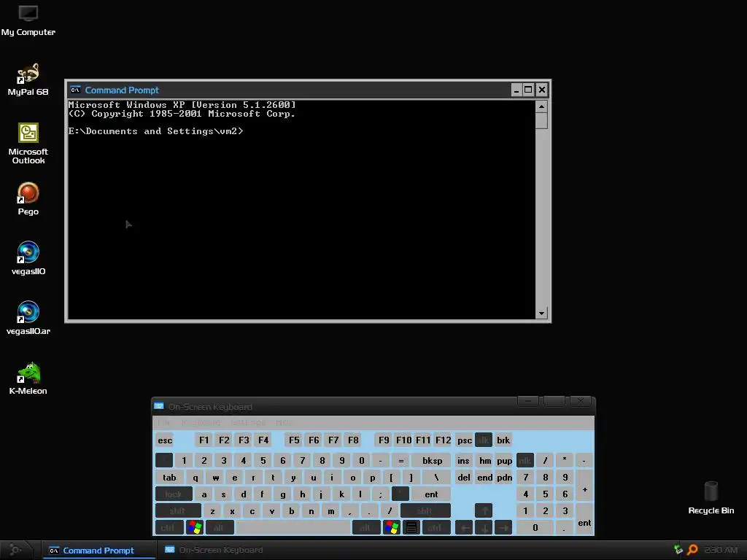Click the tab key on keyboard
747x560 pixels.
[169, 478]
